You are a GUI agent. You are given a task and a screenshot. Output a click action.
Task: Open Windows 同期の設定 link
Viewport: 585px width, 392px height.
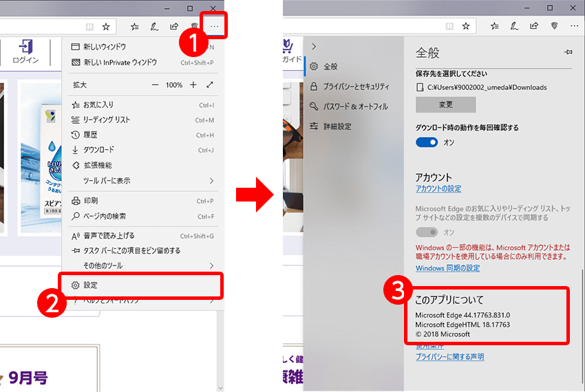coord(448,268)
